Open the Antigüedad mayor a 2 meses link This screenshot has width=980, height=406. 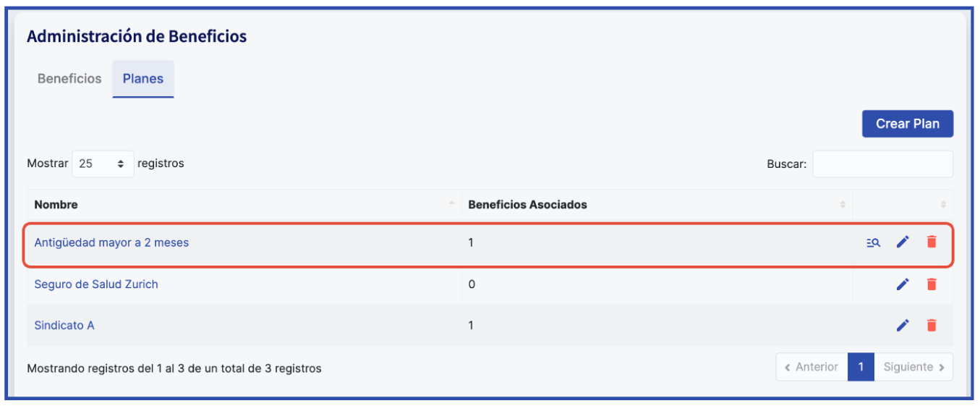[x=111, y=243]
